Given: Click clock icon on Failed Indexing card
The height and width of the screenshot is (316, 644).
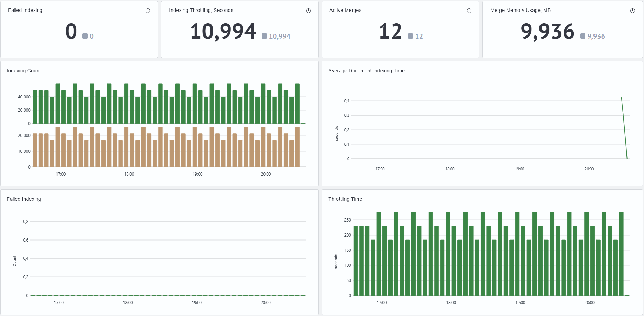Looking at the screenshot, I should [x=148, y=11].
